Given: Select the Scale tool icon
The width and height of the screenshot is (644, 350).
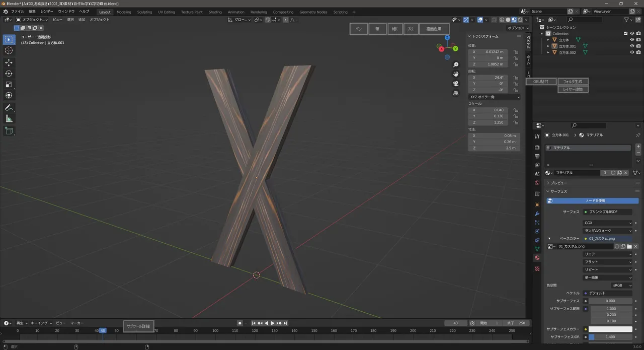Looking at the screenshot, I should 9,85.
